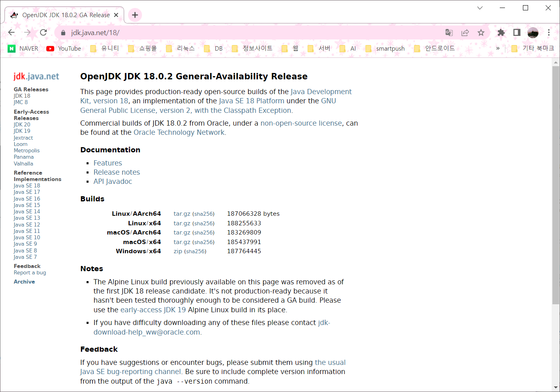560x392 pixels.
Task: Open the Chrome profile avatar
Action: click(533, 33)
